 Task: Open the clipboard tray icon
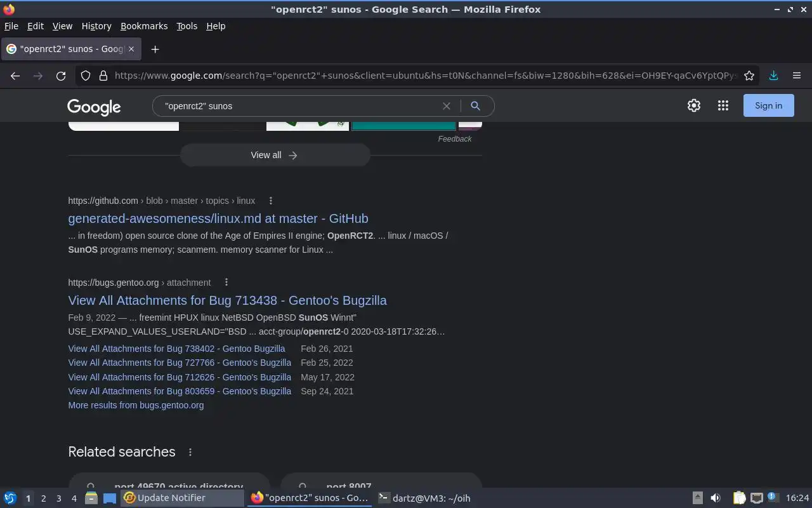pos(739,498)
